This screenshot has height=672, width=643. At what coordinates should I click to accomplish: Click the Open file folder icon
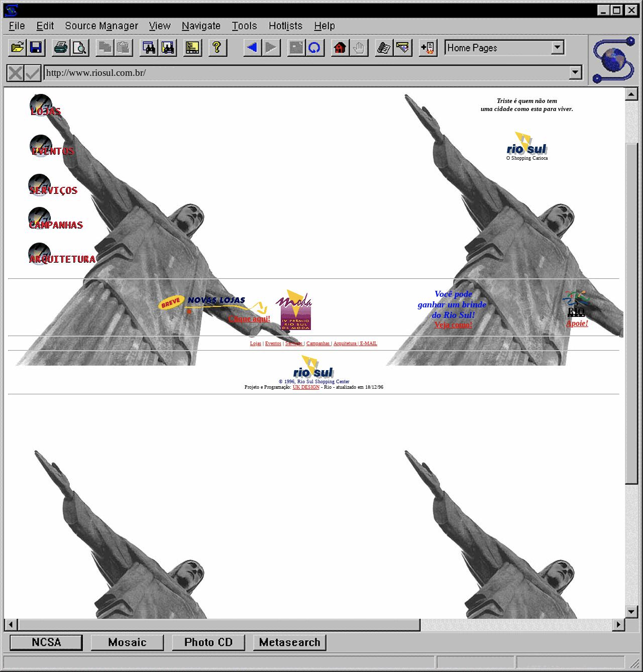pyautogui.click(x=17, y=48)
